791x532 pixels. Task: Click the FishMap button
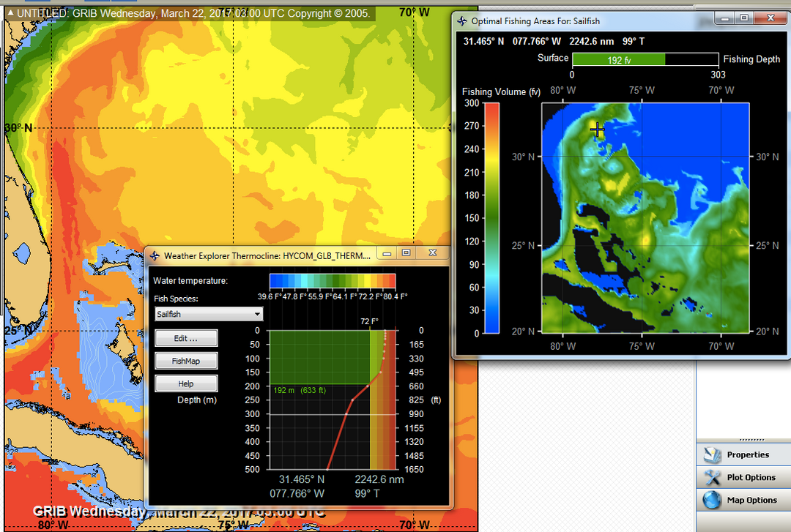186,361
